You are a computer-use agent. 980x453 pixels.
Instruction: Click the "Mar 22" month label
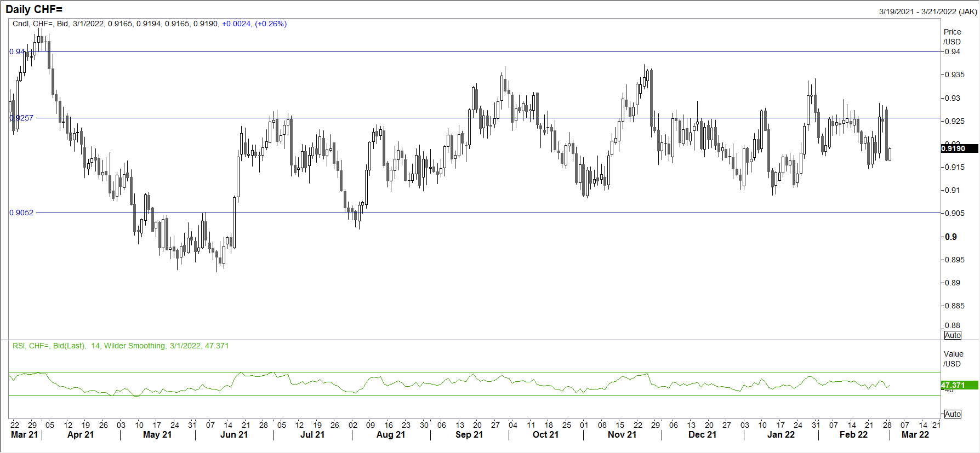pos(915,434)
